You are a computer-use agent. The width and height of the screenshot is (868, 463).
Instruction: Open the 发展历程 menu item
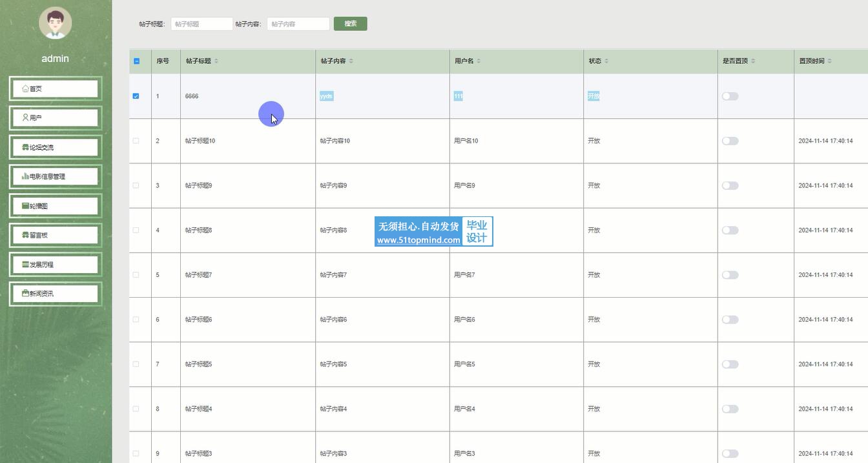55,265
